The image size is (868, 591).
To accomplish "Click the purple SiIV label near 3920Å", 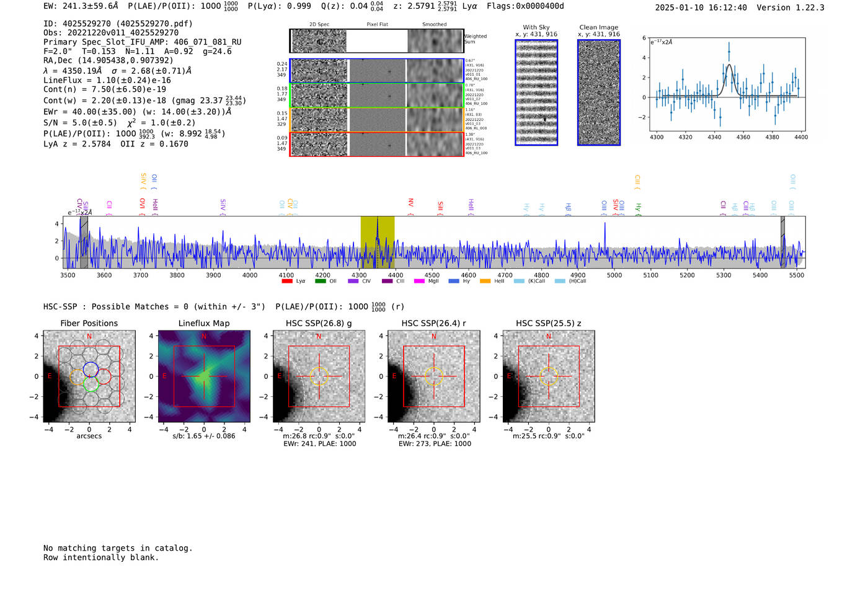I will tap(223, 207).
